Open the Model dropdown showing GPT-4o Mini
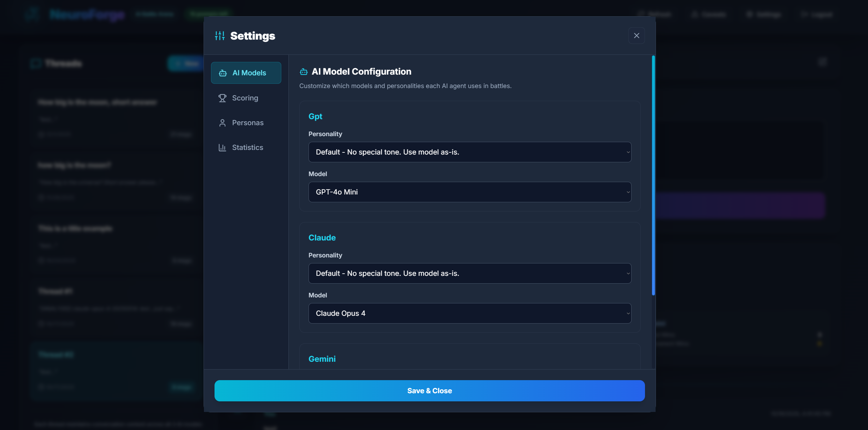This screenshot has width=868, height=430. pos(469,192)
